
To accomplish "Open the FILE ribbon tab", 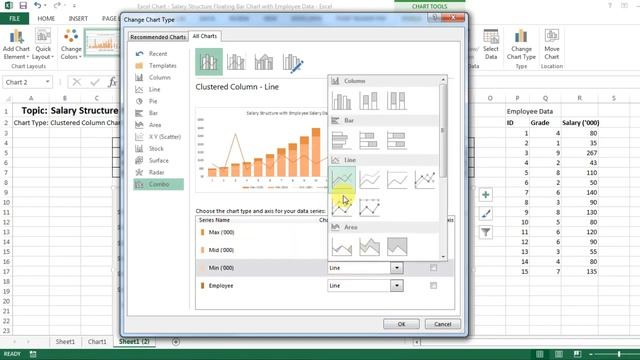I will pos(14,18).
